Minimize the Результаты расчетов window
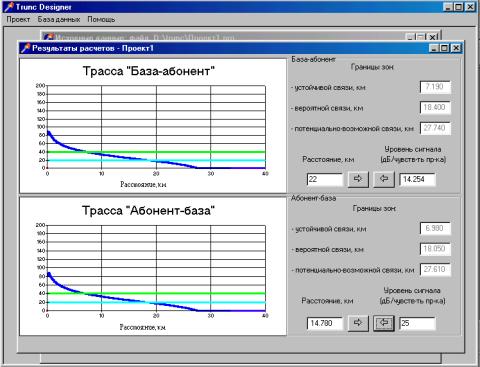The width and height of the screenshot is (480, 367). tap(434, 48)
